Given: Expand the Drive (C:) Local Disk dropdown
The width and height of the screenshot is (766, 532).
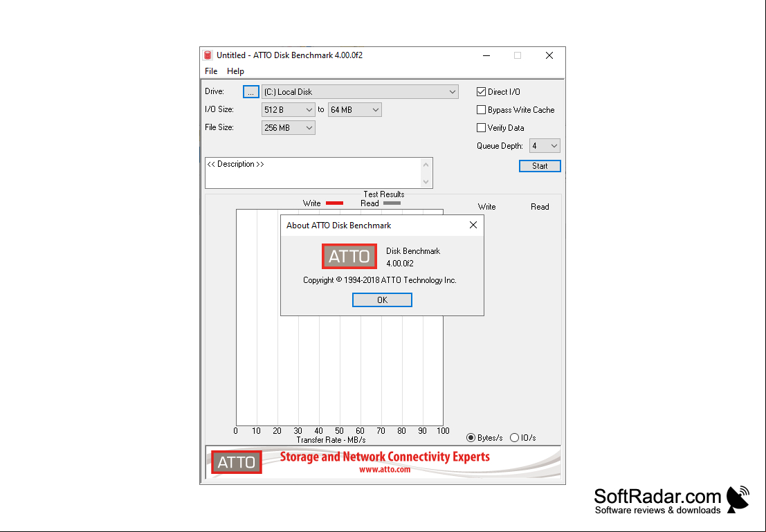Looking at the screenshot, I should tap(360, 92).
